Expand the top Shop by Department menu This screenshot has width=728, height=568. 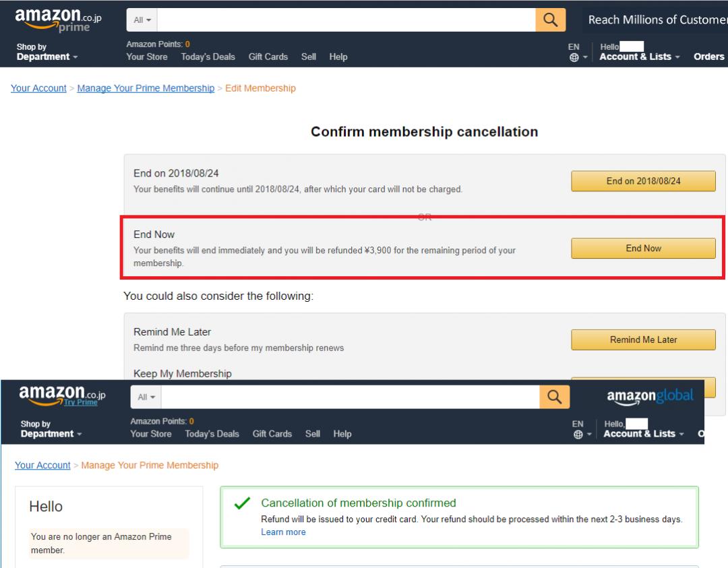click(47, 53)
